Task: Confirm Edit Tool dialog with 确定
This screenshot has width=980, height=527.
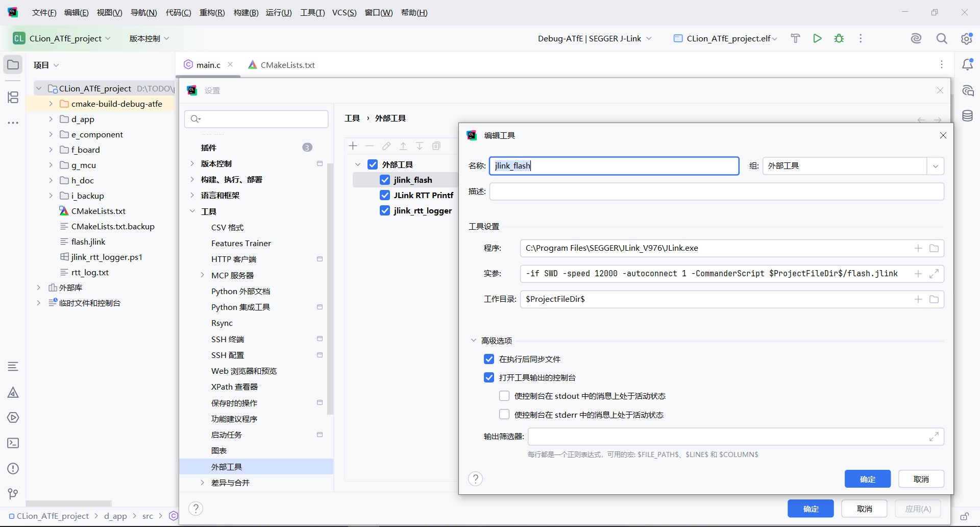Action: coord(868,479)
